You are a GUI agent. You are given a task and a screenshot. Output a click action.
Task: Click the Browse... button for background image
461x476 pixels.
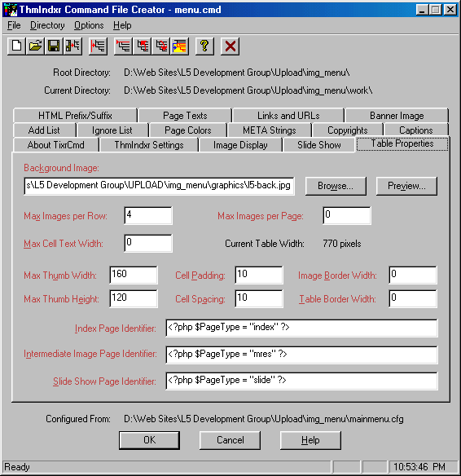(336, 186)
